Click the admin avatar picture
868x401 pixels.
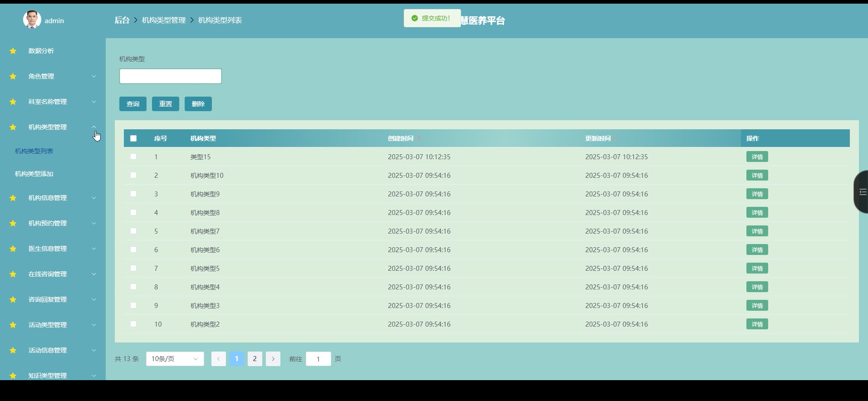click(x=32, y=20)
